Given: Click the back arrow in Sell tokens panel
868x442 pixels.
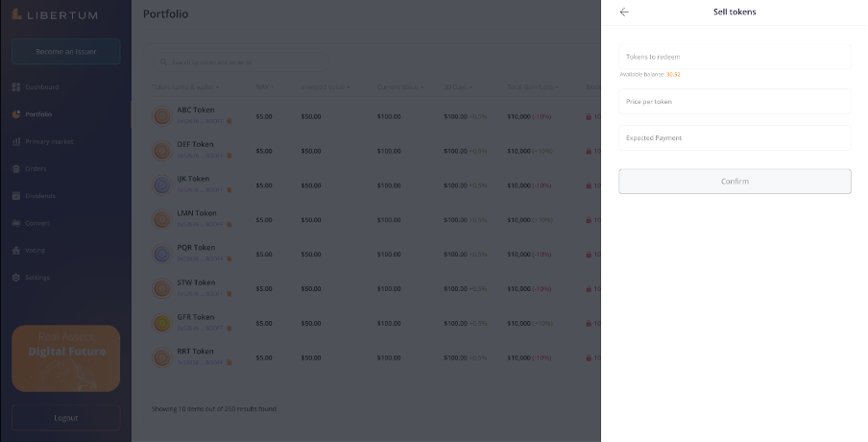Looking at the screenshot, I should (x=624, y=12).
